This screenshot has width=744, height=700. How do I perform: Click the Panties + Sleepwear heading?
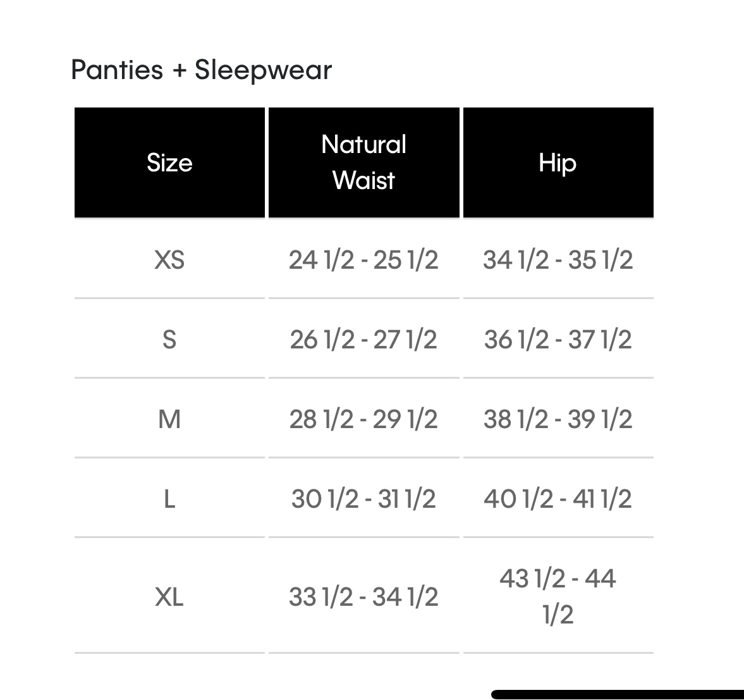[x=201, y=70]
